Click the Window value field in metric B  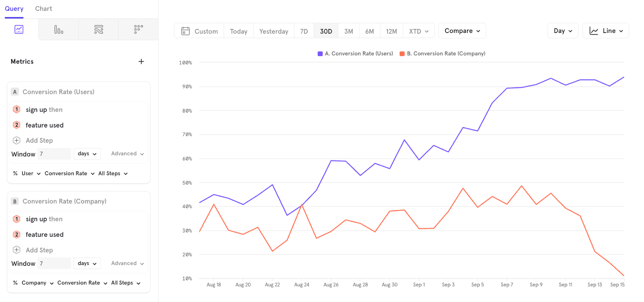[x=54, y=263]
